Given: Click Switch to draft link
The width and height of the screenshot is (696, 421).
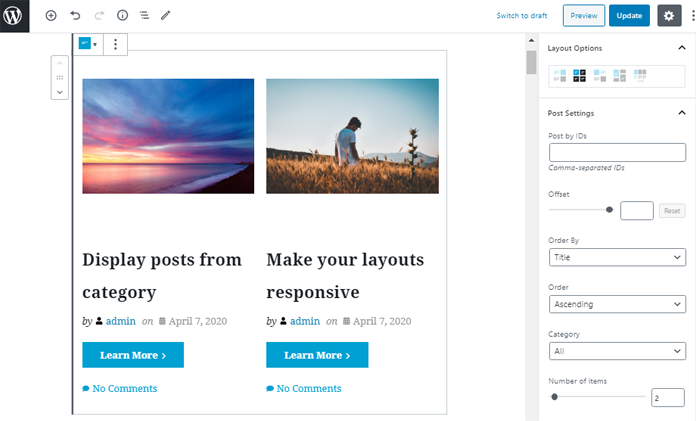Looking at the screenshot, I should tap(522, 16).
